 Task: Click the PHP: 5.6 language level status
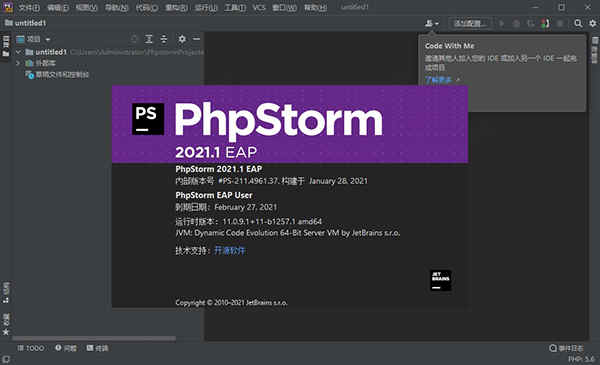(x=582, y=359)
